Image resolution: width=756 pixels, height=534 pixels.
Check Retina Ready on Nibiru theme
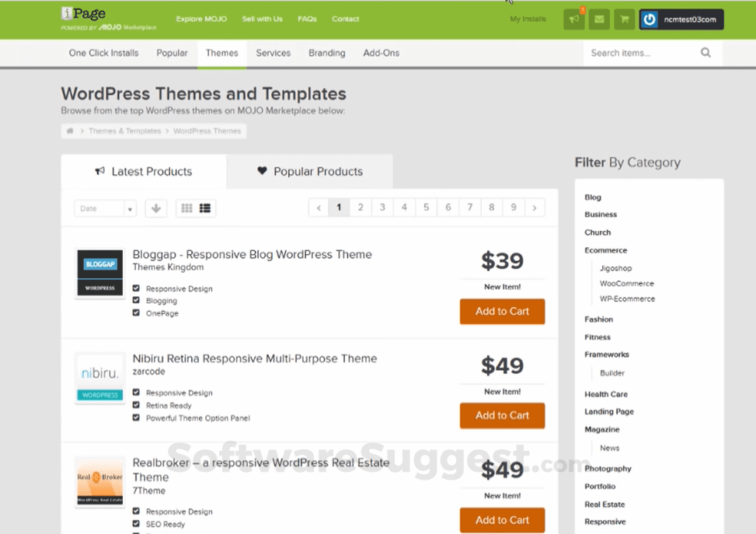[x=135, y=405]
